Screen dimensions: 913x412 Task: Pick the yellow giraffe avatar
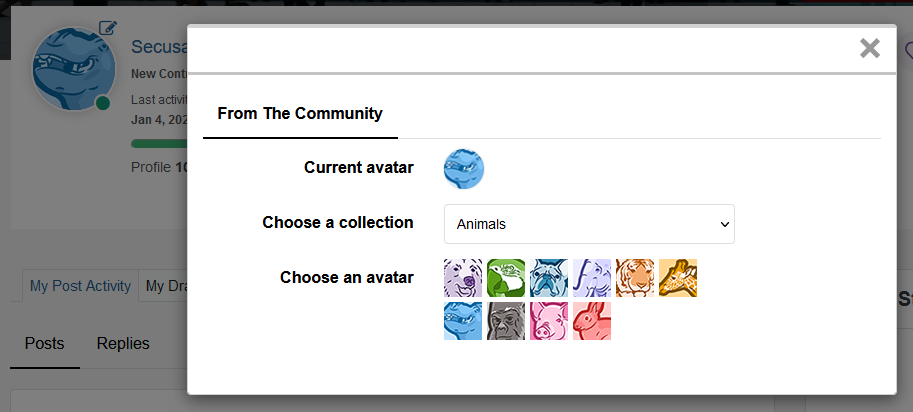pos(678,278)
